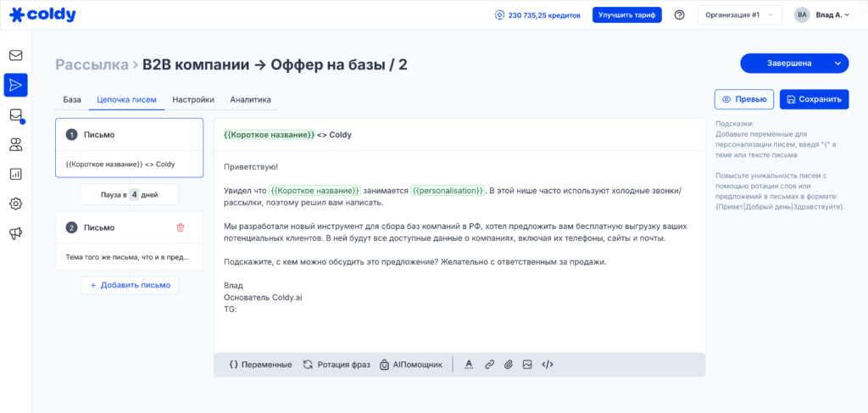Open the campaigns paper-plane sidebar icon
The image size is (868, 413).
tap(15, 85)
